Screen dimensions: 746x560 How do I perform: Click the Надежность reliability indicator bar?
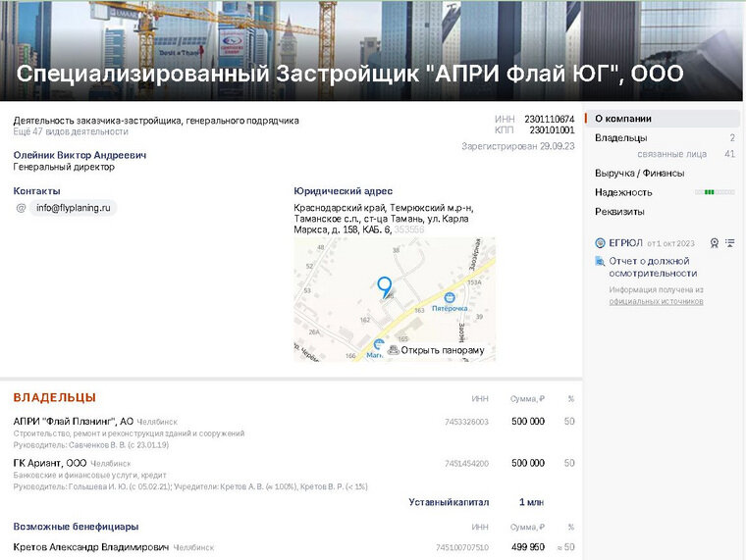click(x=715, y=192)
